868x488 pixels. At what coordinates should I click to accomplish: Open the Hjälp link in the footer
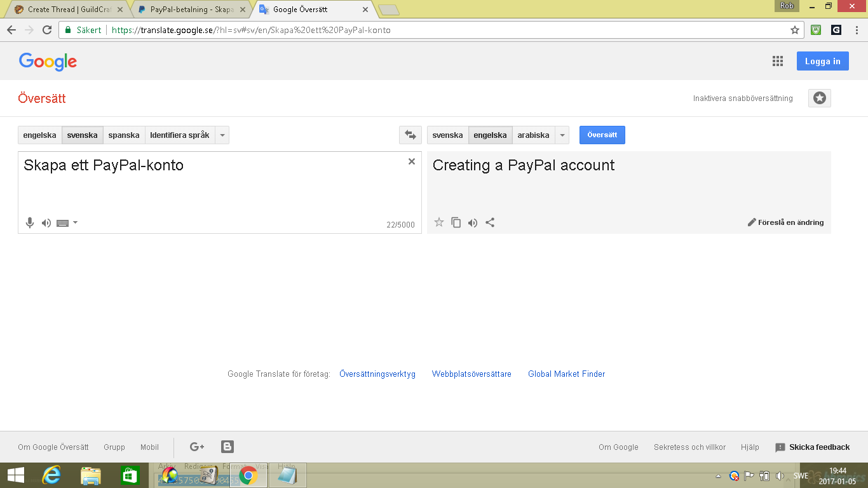coord(750,447)
